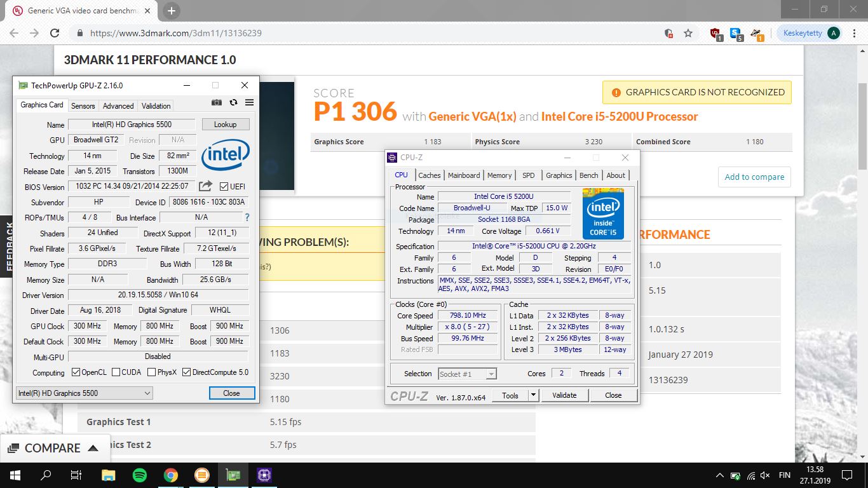Click the Privacy Badger extension icon
868x488 pixels.
[x=756, y=34]
